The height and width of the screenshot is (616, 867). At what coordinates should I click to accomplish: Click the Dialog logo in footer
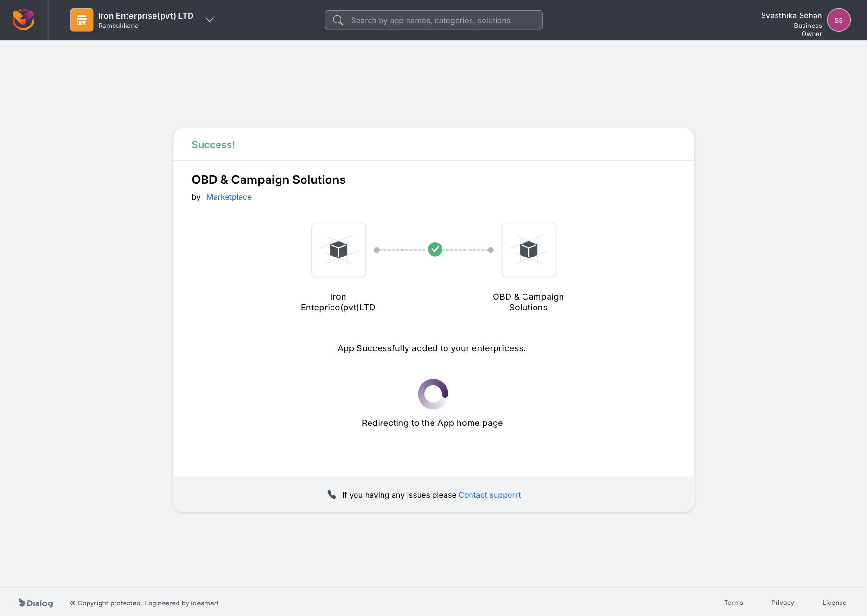point(36,603)
